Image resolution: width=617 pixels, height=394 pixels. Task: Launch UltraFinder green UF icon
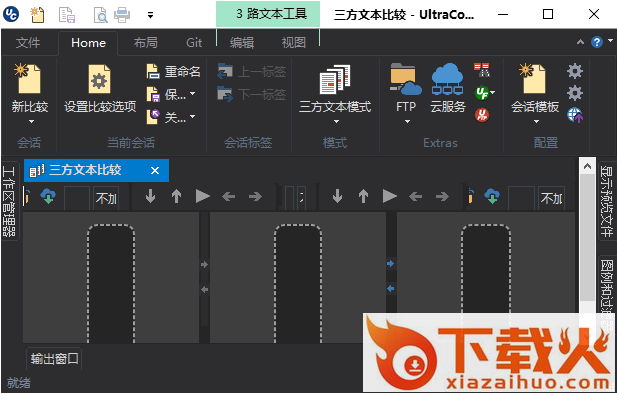[x=482, y=93]
